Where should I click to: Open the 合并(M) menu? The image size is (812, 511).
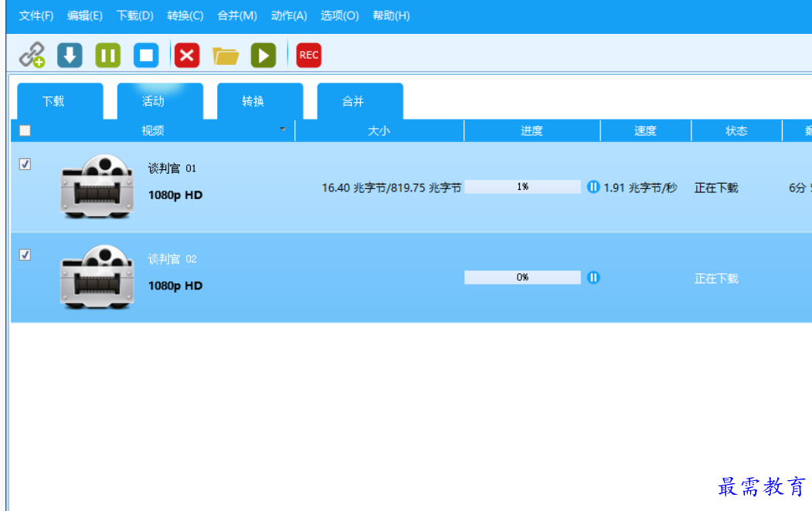click(x=236, y=15)
